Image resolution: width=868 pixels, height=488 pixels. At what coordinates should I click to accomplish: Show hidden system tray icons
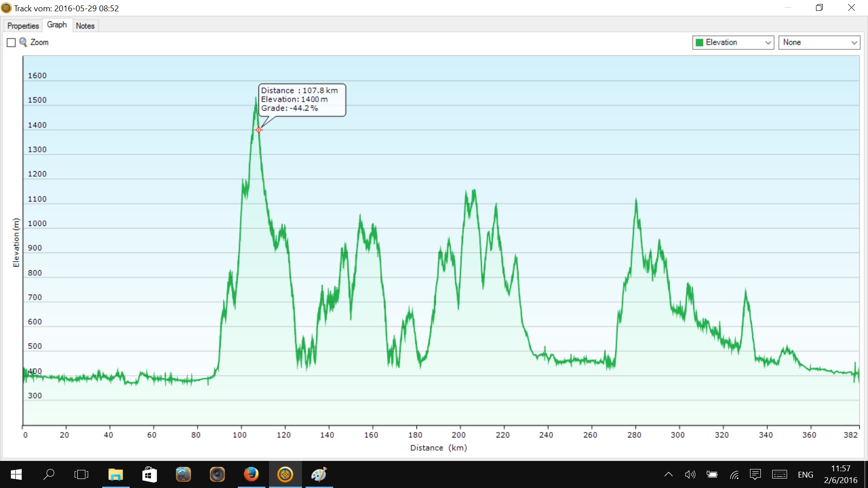668,474
